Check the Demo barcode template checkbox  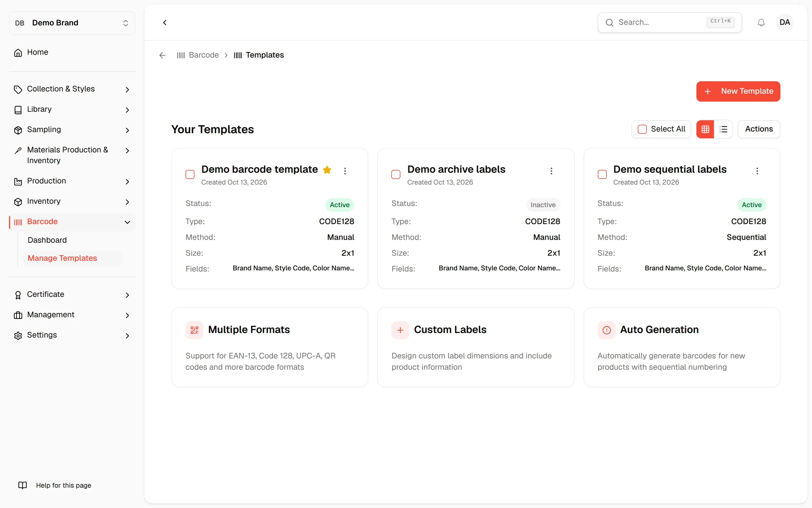click(x=190, y=174)
